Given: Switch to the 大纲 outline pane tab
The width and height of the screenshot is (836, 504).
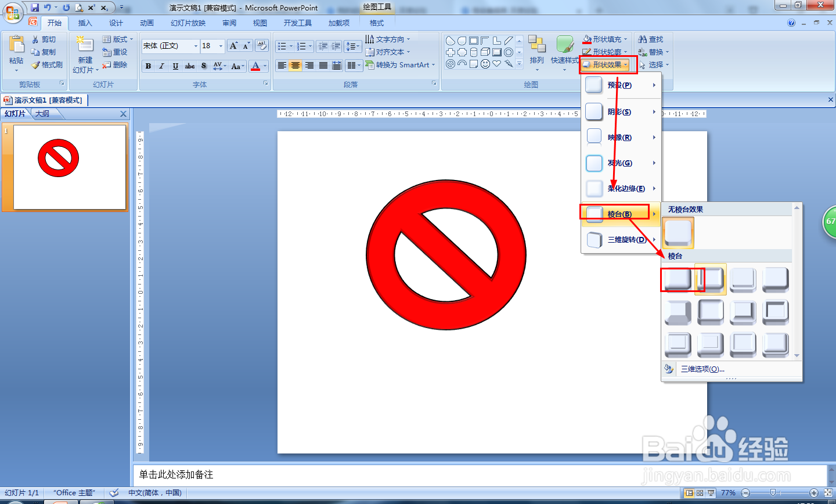Looking at the screenshot, I should point(42,114).
